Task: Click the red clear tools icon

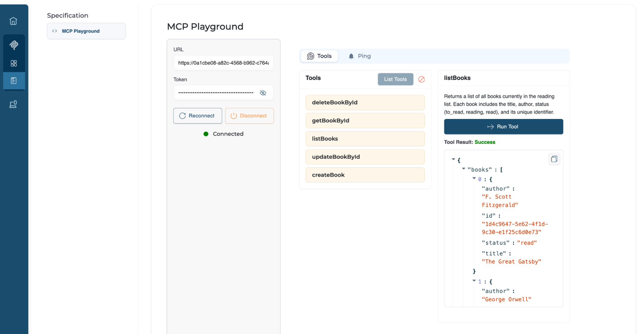Action: pyautogui.click(x=421, y=79)
